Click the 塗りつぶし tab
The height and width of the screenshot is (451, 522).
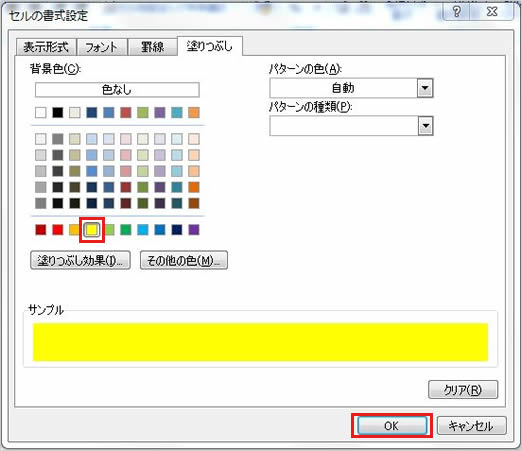[x=210, y=46]
